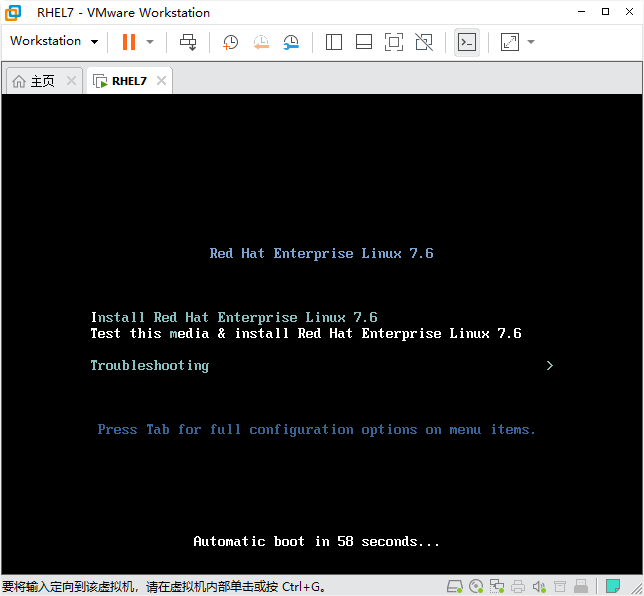The image size is (644, 596).
Task: Close the 主页 home tab
Action: [x=71, y=81]
